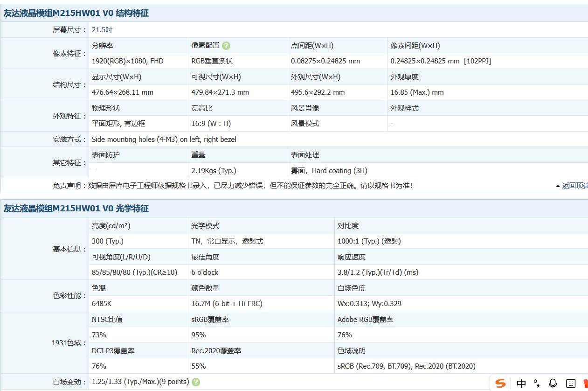The image size is (588, 391).
Task: Click the 免责声明 disclaimer text line
Action: 233,186
